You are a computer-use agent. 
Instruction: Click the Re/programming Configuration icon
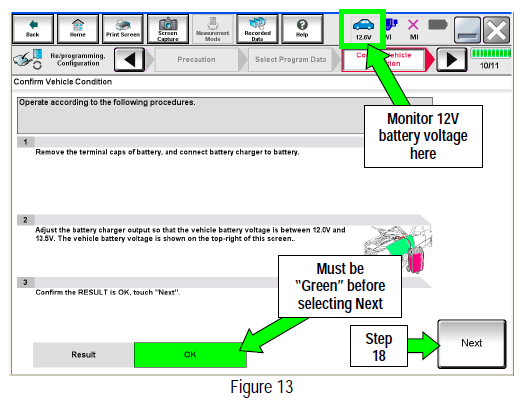[x=27, y=59]
